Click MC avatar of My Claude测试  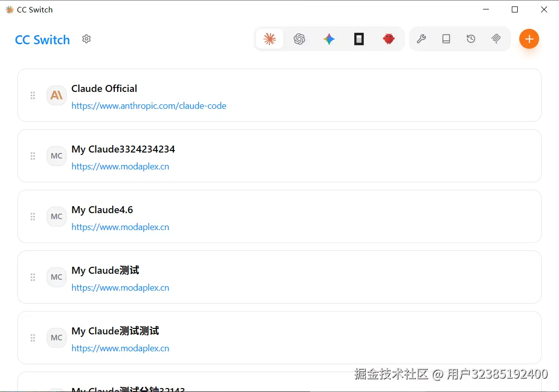point(56,277)
